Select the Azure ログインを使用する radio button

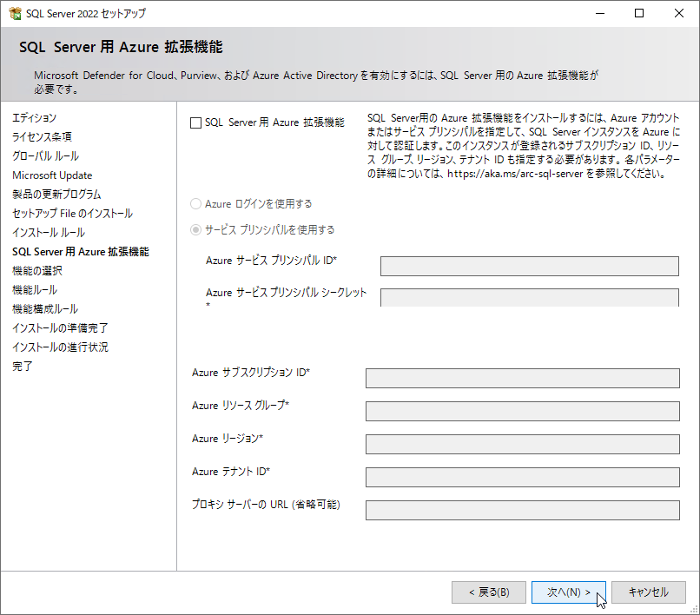tap(195, 204)
